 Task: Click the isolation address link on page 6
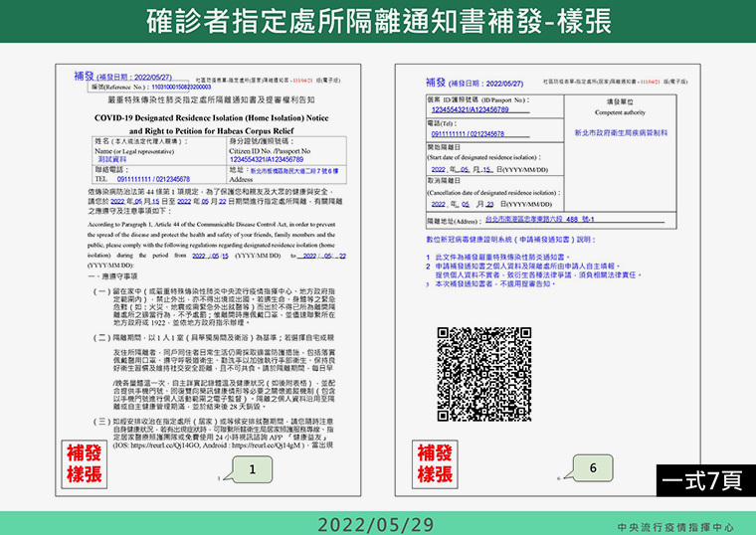539,220
